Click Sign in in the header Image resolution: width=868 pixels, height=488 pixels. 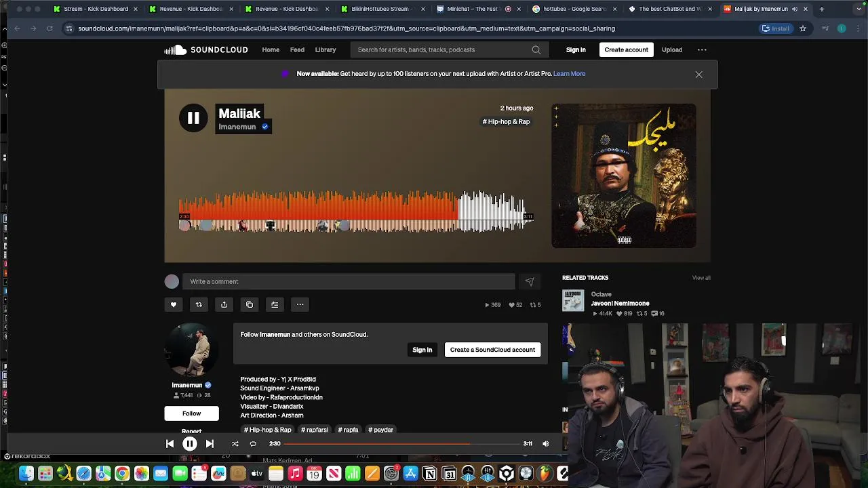[576, 49]
